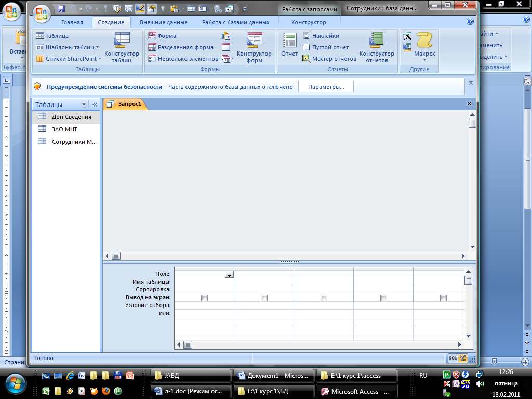Screen dimensions: 532x399
Task: Click the Form Design (Конструктор форм) button
Action: coord(254,48)
